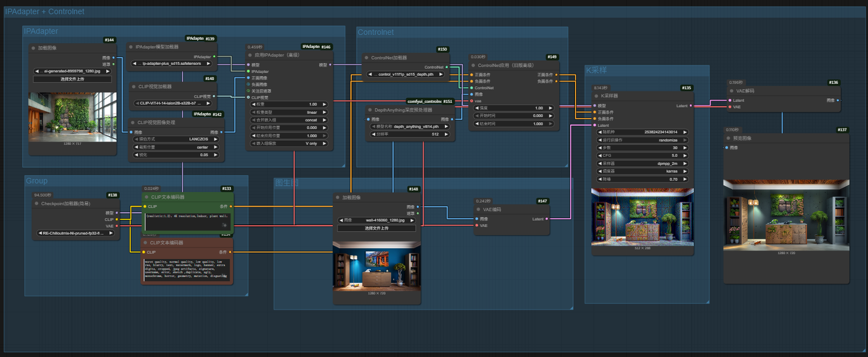Click 图像 output port on DepthAnything深度预处理器
This screenshot has height=357, width=868.
tap(452, 119)
